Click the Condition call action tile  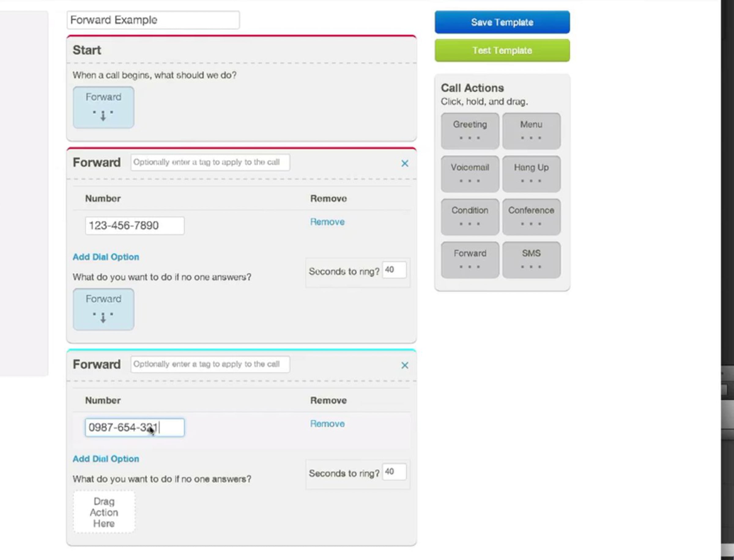(469, 217)
